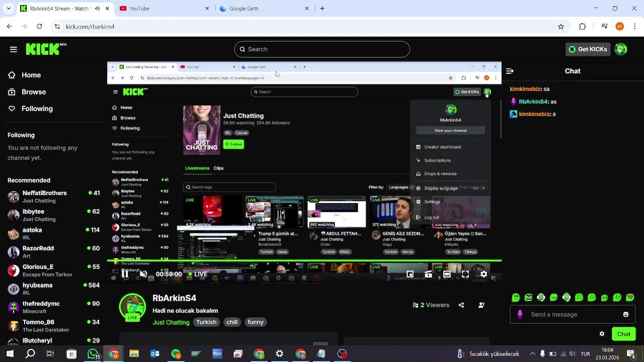Open Glorious_E recommended channel
The width and height of the screenshot is (644, 362).
click(53, 270)
